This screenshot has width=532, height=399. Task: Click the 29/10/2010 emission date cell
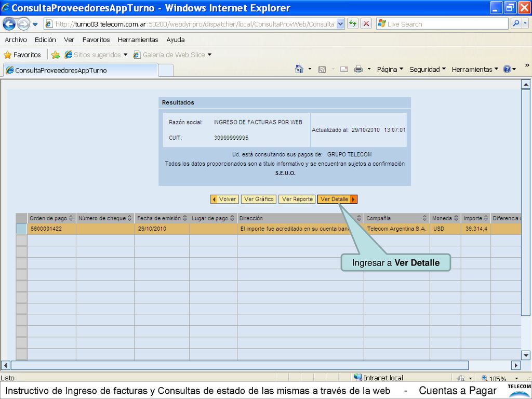(x=162, y=229)
